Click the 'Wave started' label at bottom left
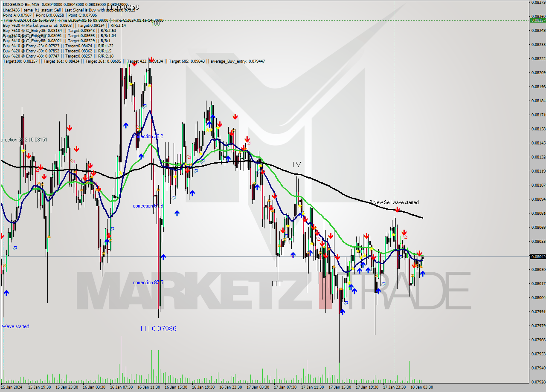The image size is (546, 392). 15,326
